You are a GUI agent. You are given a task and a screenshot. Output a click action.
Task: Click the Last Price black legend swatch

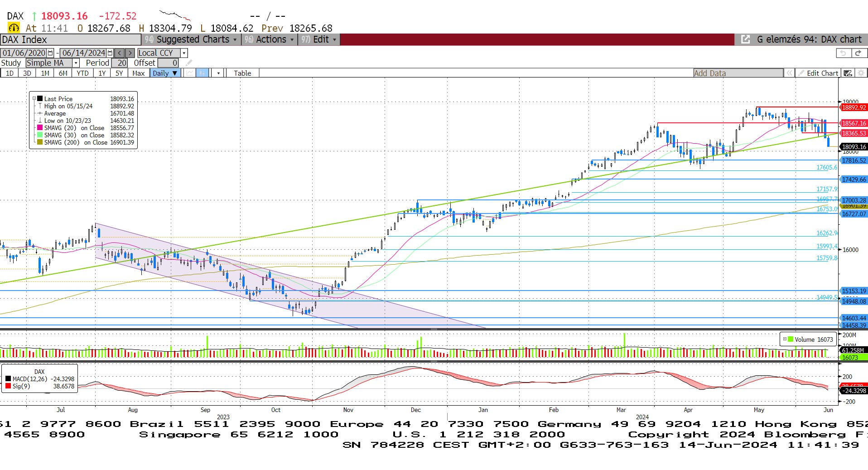tap(40, 99)
